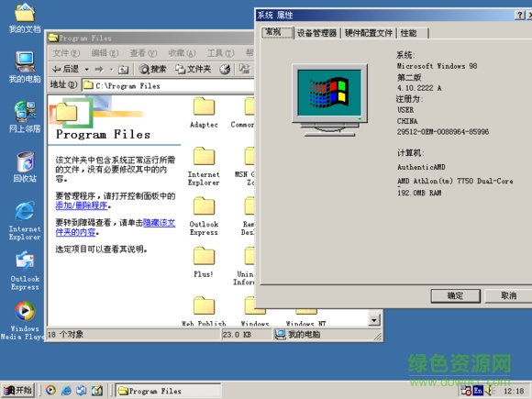Open the Edit menu in Program Files window

[105, 53]
